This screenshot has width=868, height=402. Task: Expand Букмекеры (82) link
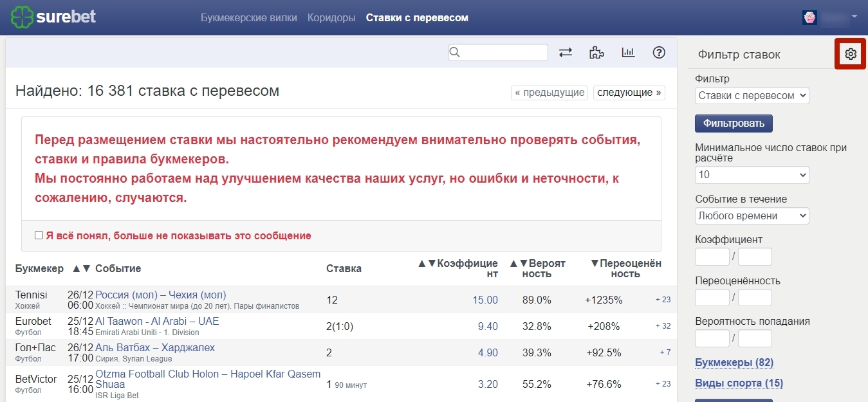[734, 363]
